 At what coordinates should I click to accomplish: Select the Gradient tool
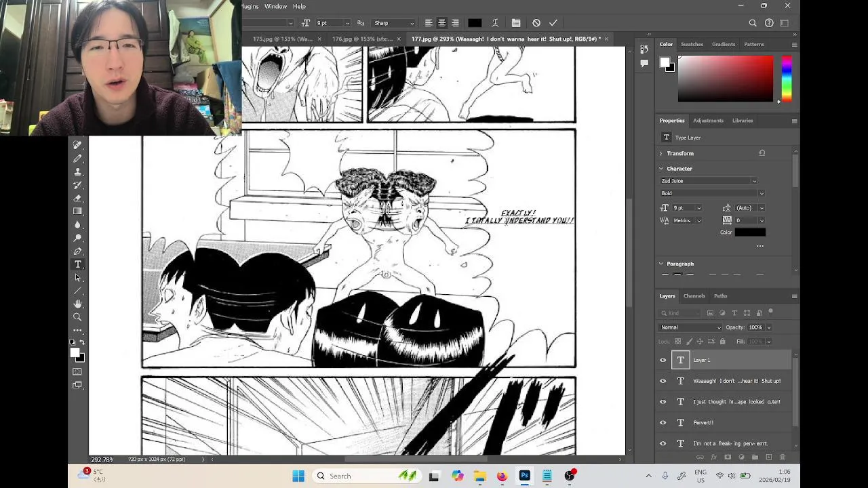77,211
